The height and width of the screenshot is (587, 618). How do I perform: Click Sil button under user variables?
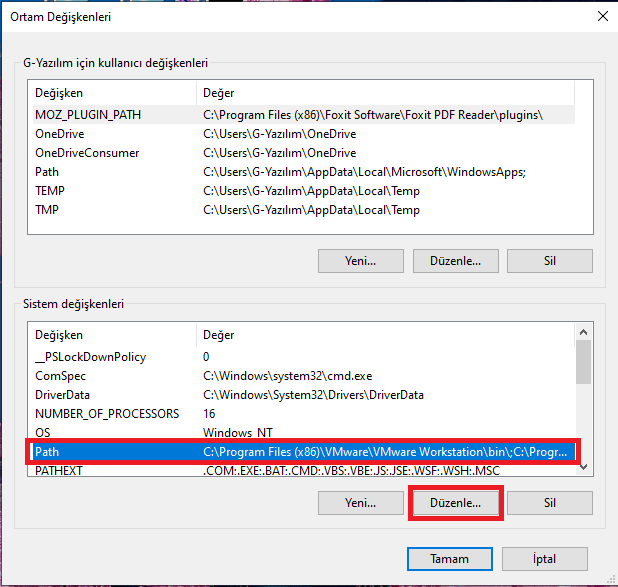(x=549, y=260)
